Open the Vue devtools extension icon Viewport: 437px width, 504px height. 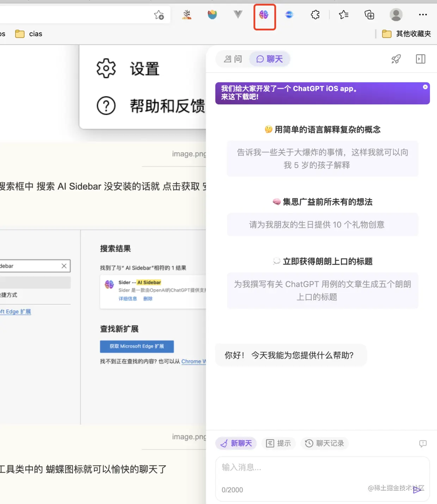tap(238, 14)
